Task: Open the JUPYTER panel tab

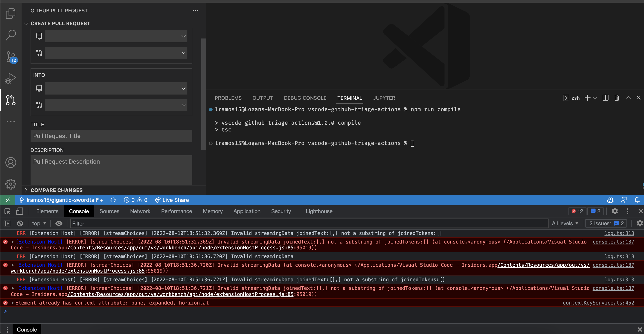Action: pos(384,98)
